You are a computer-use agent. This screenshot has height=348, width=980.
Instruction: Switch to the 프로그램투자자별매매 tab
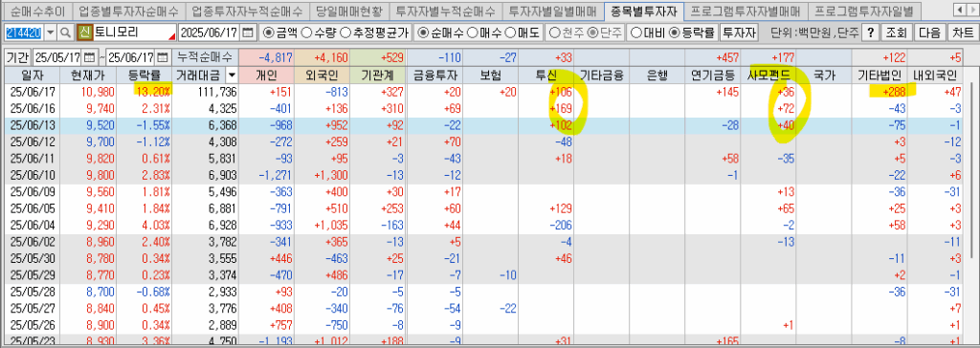[745, 11]
